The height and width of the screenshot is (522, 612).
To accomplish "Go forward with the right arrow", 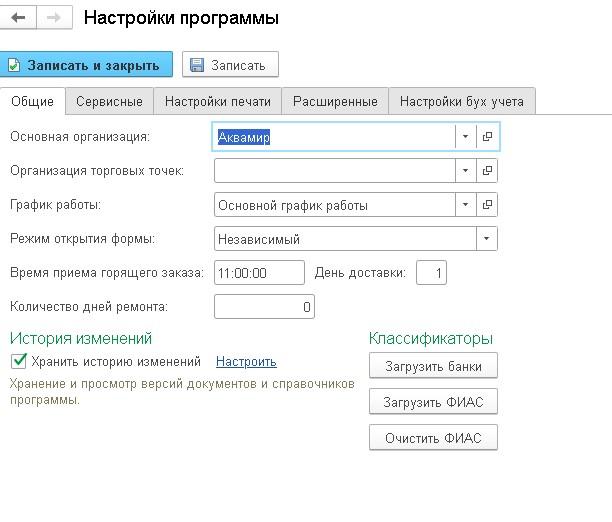I will click(x=54, y=17).
